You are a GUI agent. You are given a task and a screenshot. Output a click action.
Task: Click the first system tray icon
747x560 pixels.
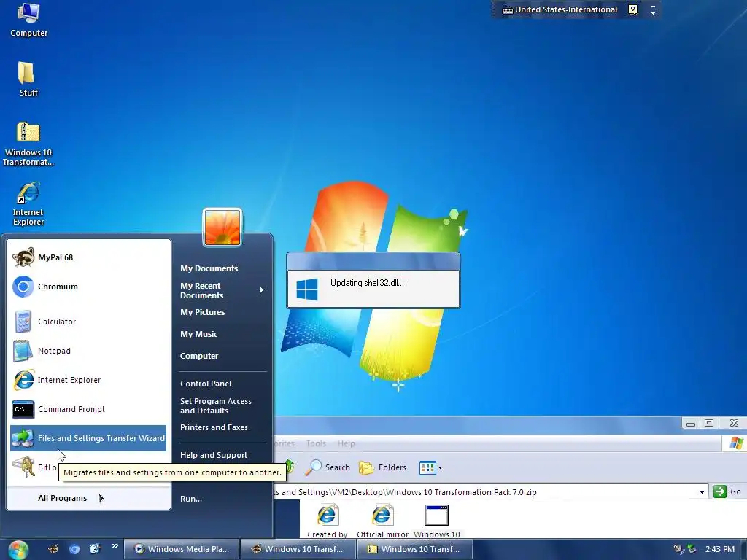pyautogui.click(x=678, y=549)
